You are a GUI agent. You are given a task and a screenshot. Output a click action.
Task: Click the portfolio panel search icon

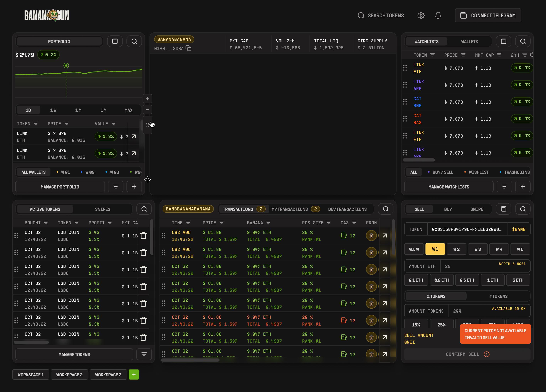[x=134, y=41]
